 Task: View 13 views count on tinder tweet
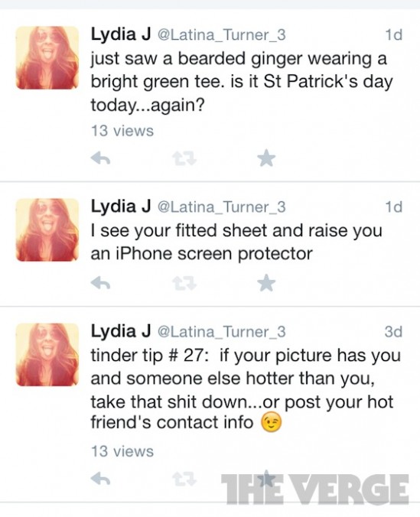pos(122,451)
